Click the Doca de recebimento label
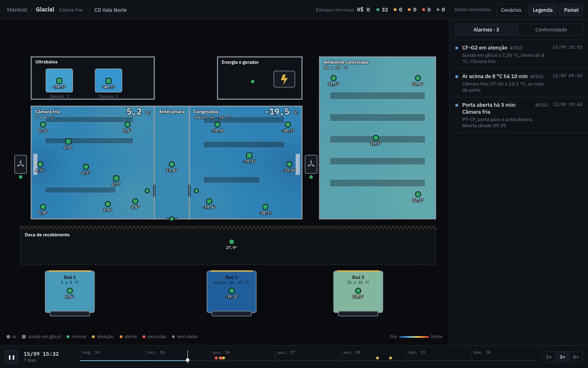Viewport: 588px width, 368px height. point(47,235)
